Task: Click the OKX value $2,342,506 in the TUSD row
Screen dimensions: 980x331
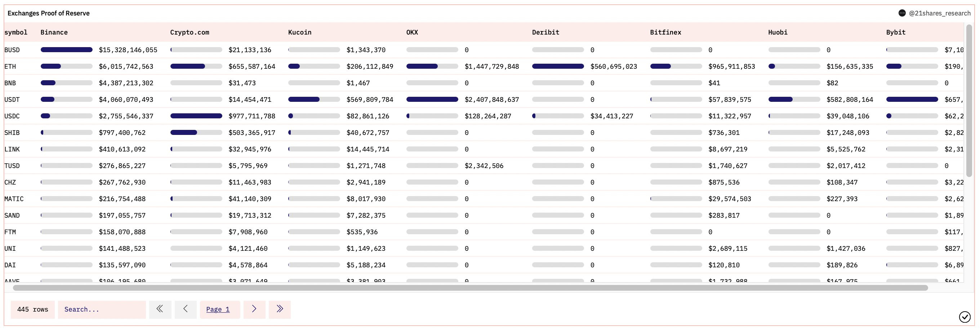Action: (484, 166)
